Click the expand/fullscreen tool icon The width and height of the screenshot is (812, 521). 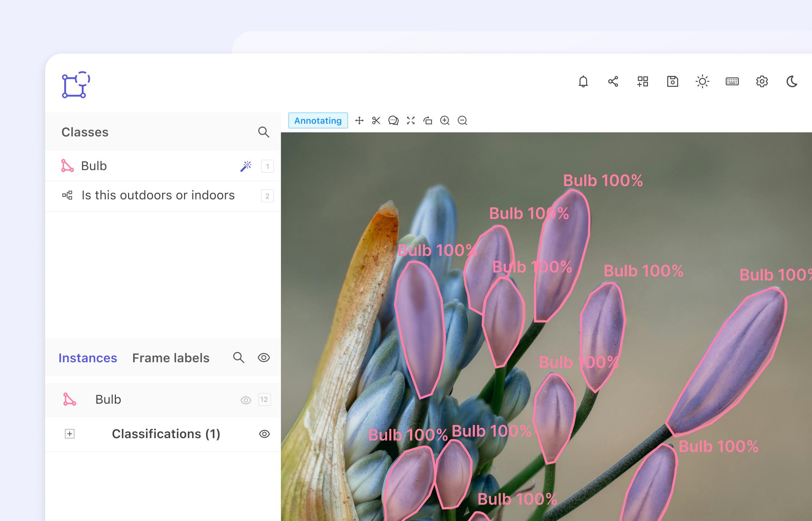411,121
